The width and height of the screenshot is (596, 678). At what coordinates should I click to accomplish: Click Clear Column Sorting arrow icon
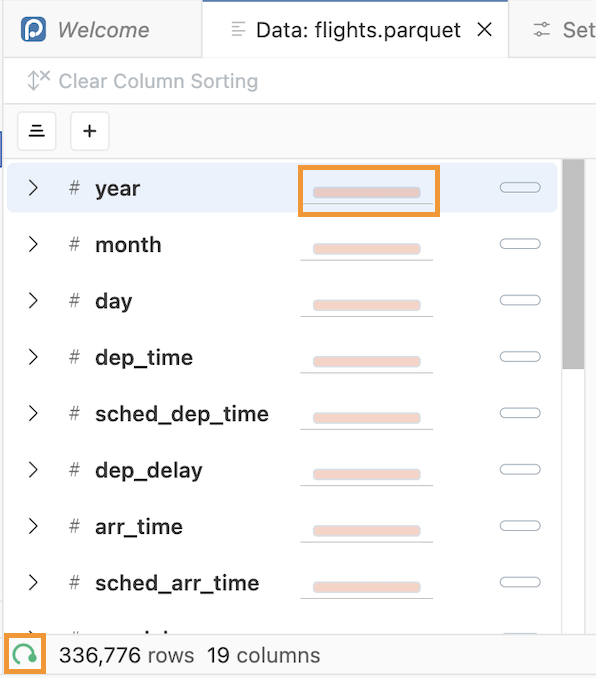38,80
